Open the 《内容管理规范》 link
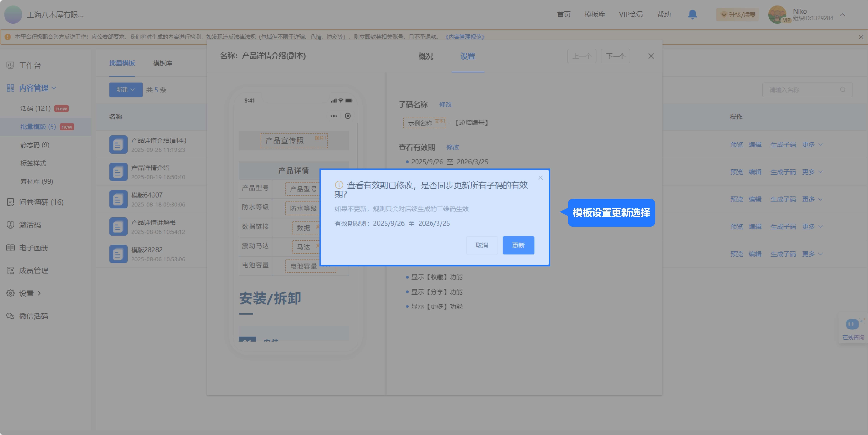The image size is (868, 435). click(465, 37)
